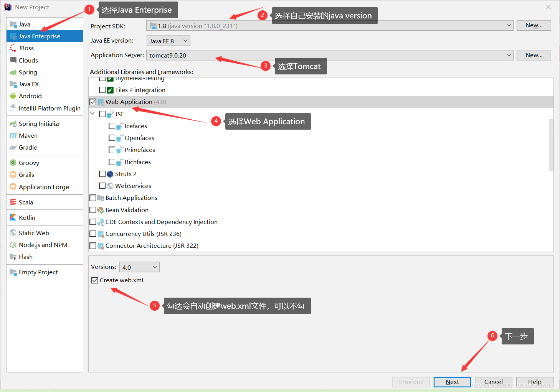
Task: Select the Android robot icon
Action: [13, 96]
